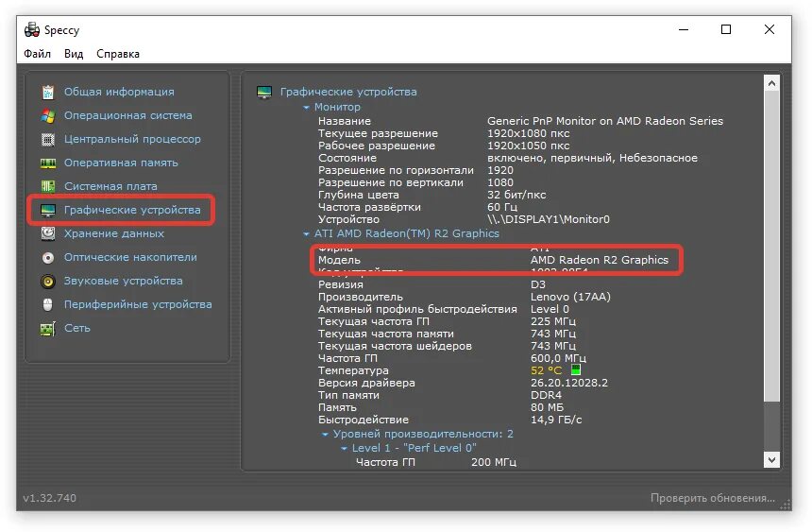
Task: Collapse Уровней производительности: 2 node
Action: [325, 435]
